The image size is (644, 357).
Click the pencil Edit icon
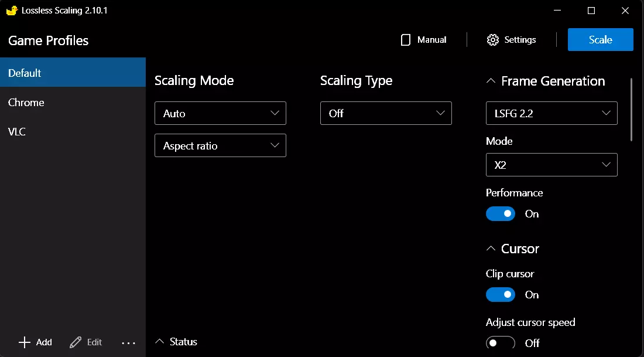76,342
